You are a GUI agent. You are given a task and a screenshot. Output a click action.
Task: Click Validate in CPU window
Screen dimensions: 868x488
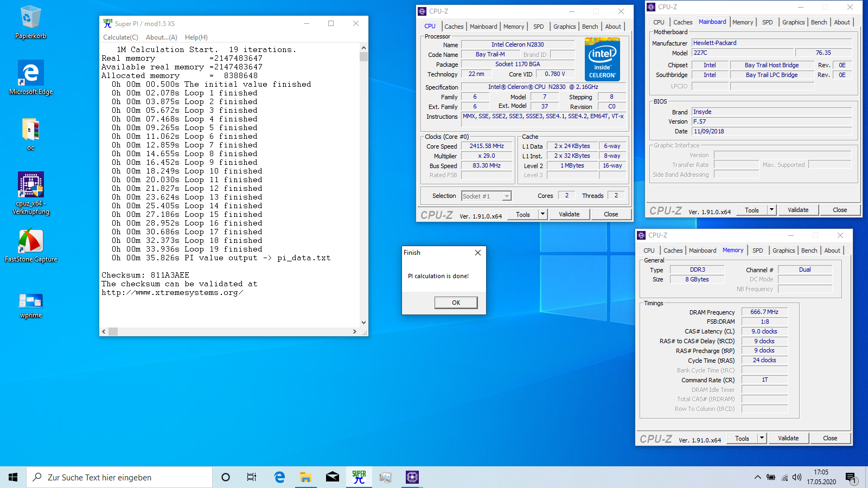(569, 214)
